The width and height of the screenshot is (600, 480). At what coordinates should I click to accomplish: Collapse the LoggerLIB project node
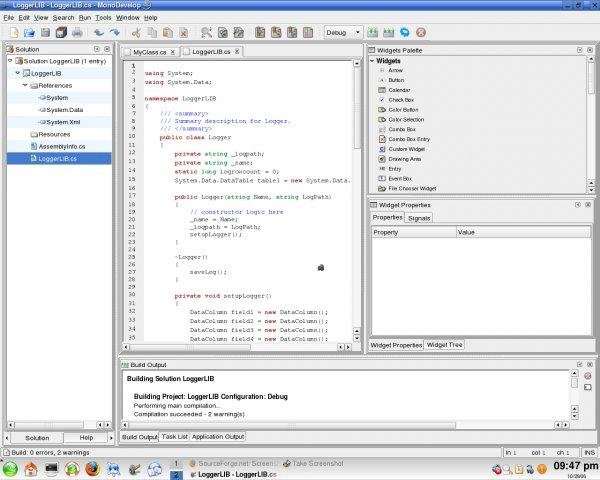pos(17,73)
